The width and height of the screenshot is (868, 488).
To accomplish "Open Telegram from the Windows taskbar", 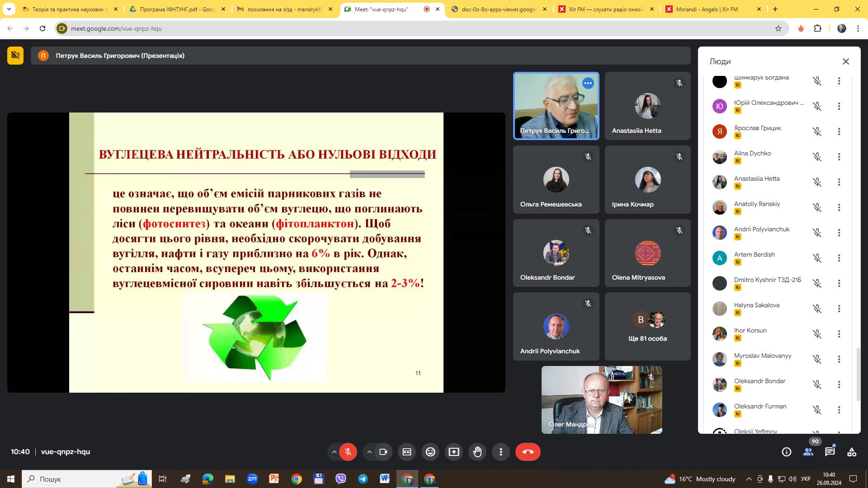I will pyautogui.click(x=363, y=479).
